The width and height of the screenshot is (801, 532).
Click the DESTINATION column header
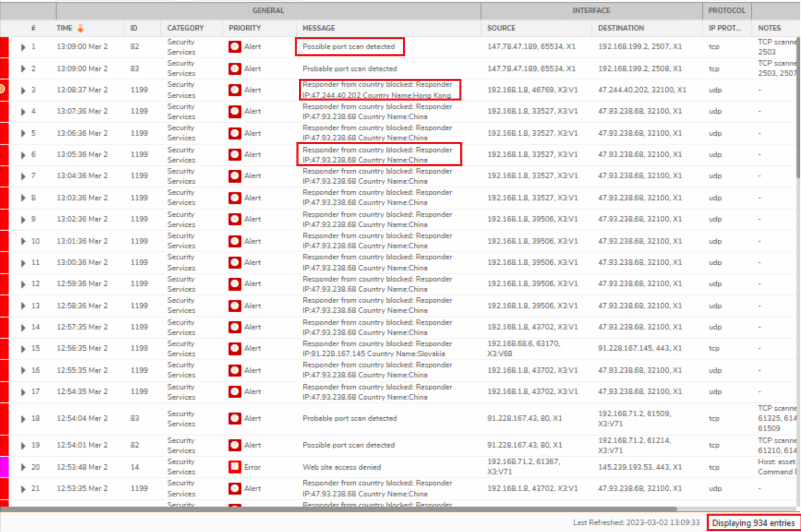[x=621, y=28]
